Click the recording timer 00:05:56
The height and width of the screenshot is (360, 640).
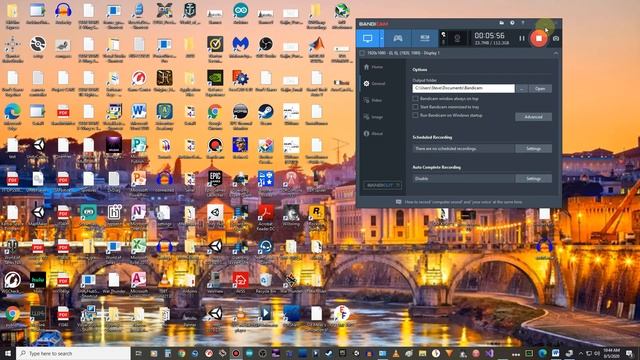pyautogui.click(x=489, y=36)
